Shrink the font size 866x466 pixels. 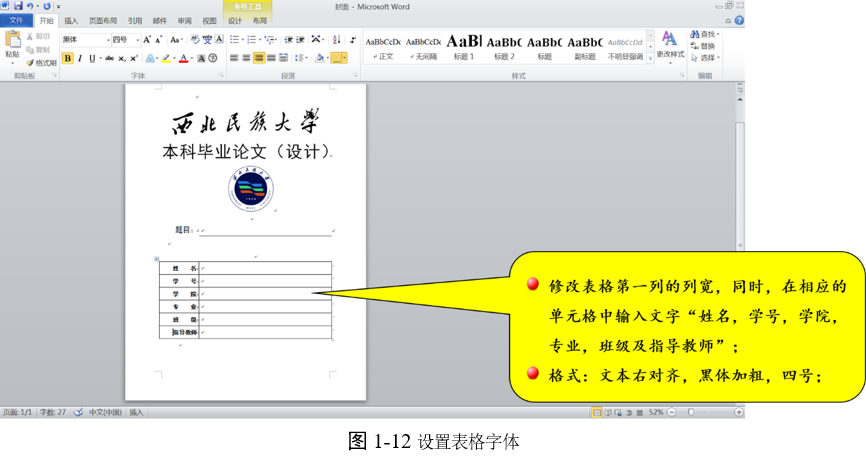pos(159,40)
